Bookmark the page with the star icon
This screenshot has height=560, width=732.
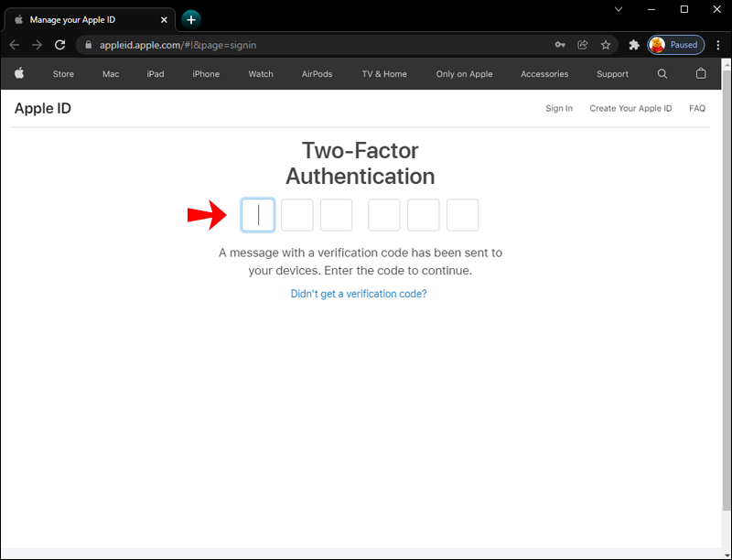pyautogui.click(x=606, y=45)
